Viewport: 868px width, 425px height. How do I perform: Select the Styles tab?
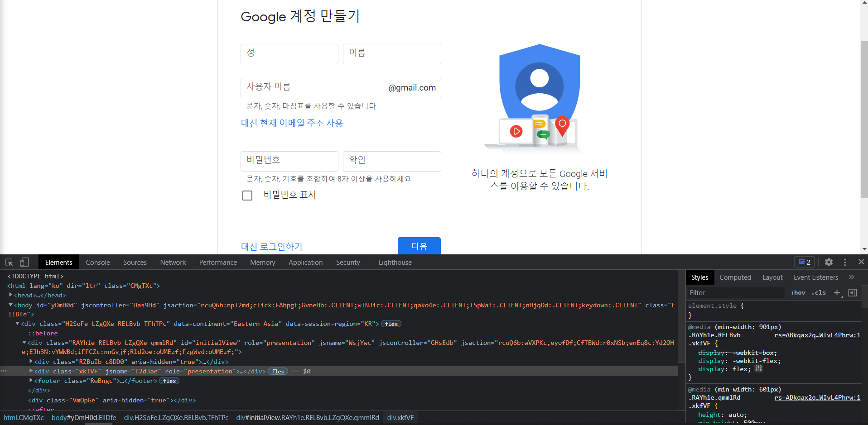click(x=699, y=277)
